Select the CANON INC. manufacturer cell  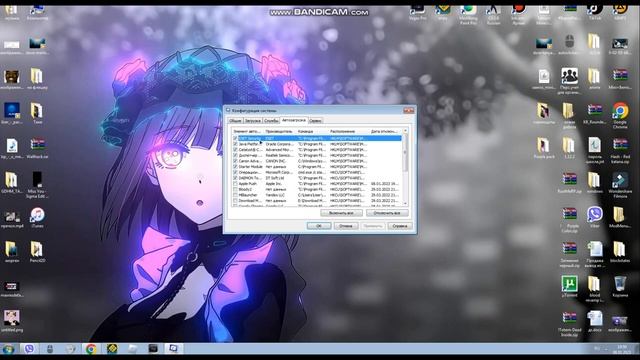click(276, 161)
